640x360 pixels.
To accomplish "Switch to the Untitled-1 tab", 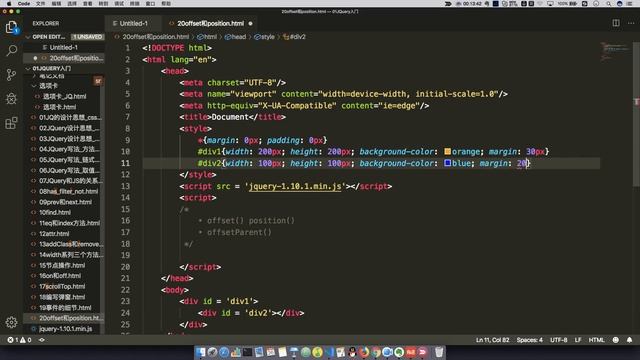I will point(133,24).
